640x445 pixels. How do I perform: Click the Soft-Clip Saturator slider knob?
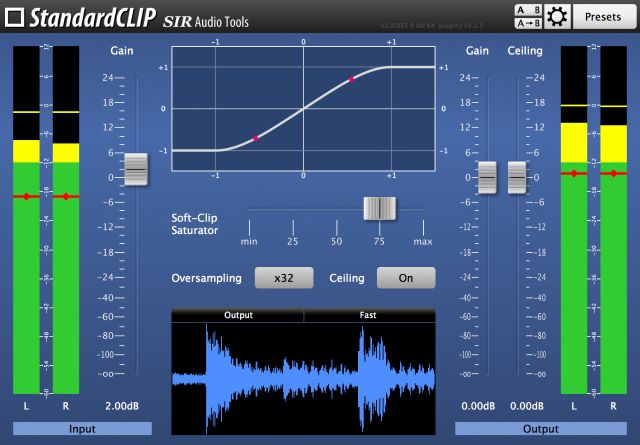[380, 209]
